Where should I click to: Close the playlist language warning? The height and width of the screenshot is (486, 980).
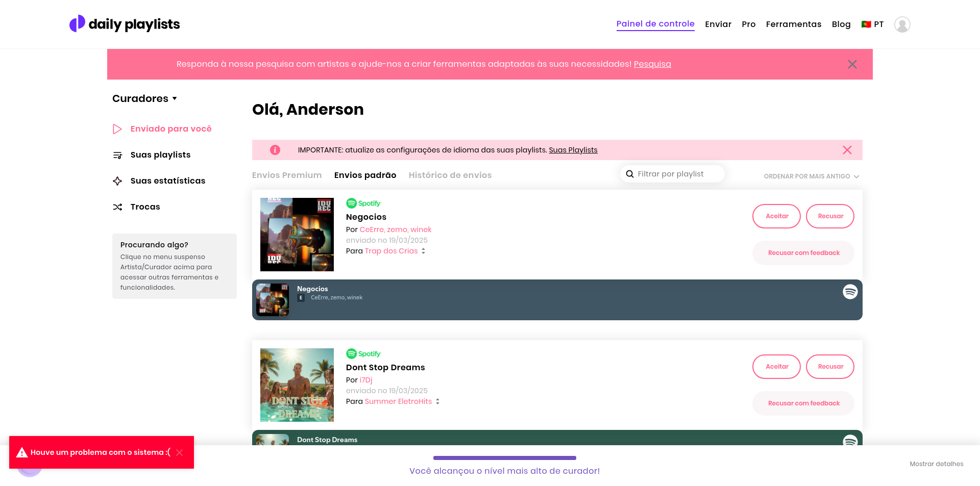847,150
